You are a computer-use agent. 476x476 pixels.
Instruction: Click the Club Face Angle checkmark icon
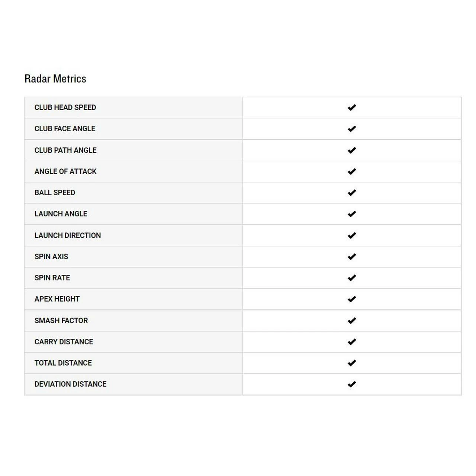point(352,129)
